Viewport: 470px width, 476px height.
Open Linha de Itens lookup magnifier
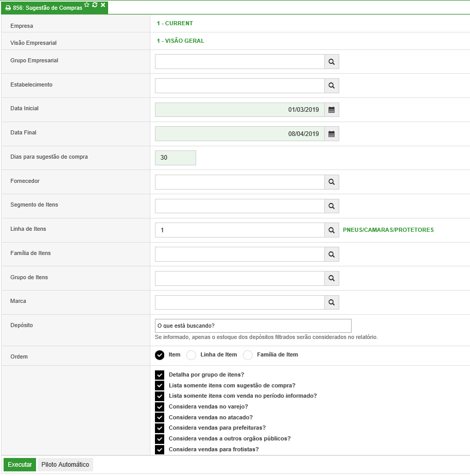tap(332, 230)
